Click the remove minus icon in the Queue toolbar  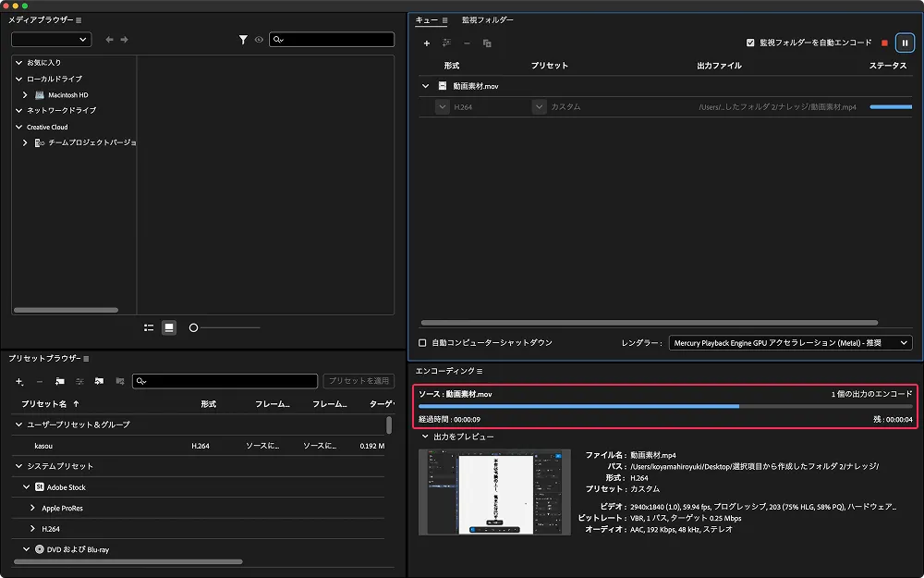tap(467, 43)
